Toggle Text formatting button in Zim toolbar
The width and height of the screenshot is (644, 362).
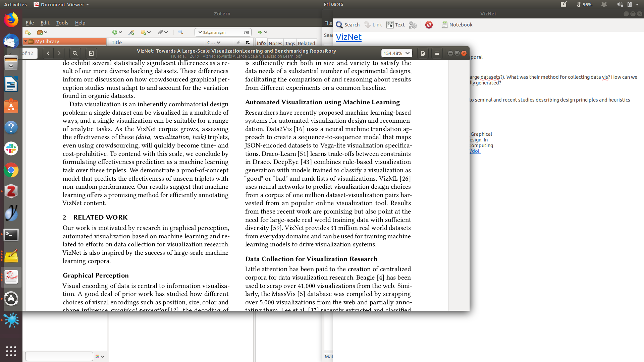pyautogui.click(x=396, y=25)
